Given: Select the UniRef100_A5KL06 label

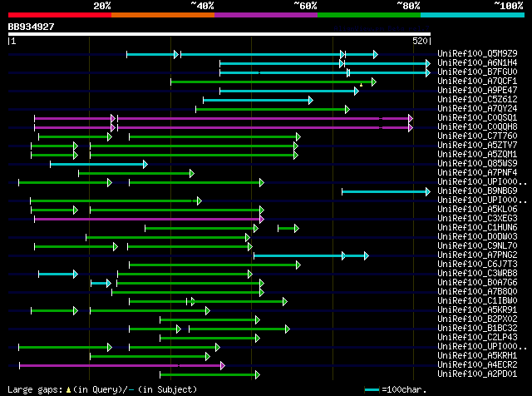Looking at the screenshot, I should pyautogui.click(x=477, y=209).
